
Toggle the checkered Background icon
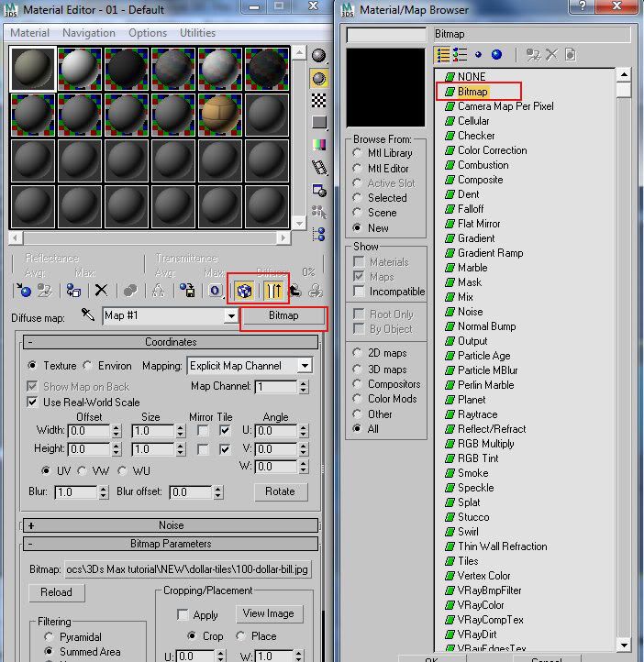point(318,100)
